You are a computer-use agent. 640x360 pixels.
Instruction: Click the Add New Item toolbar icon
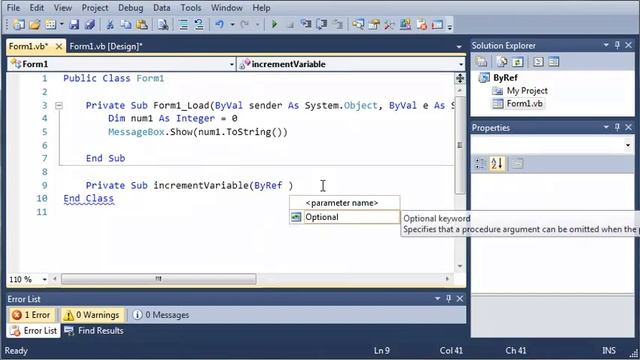[51, 25]
